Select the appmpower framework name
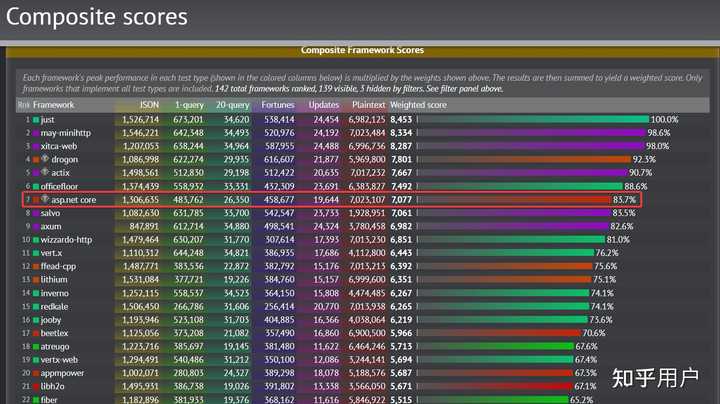 coord(62,373)
